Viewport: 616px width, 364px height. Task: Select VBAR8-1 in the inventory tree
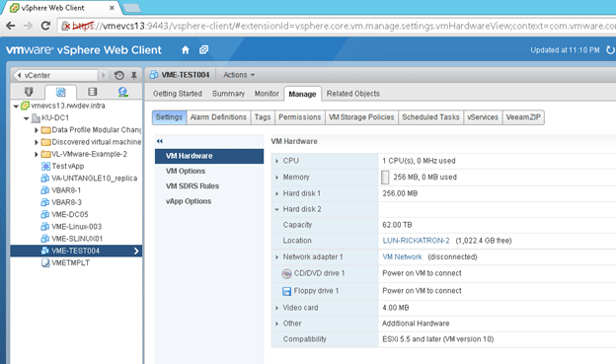(66, 190)
